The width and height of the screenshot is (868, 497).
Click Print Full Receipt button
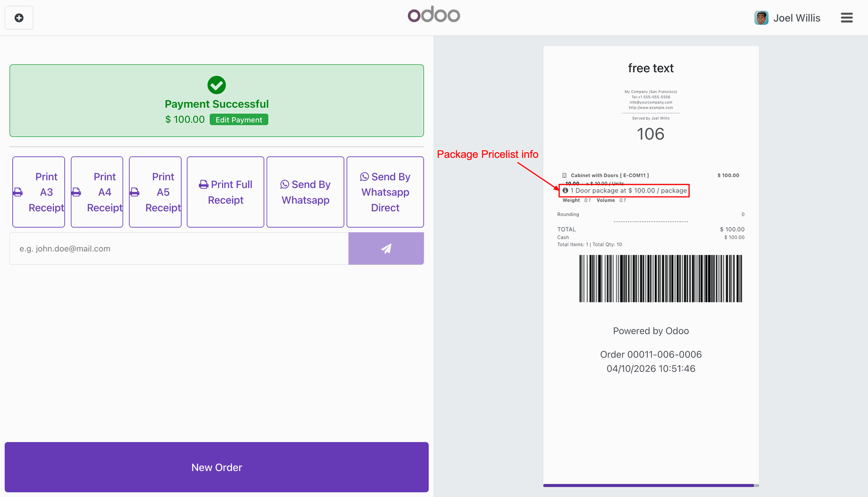pos(225,192)
